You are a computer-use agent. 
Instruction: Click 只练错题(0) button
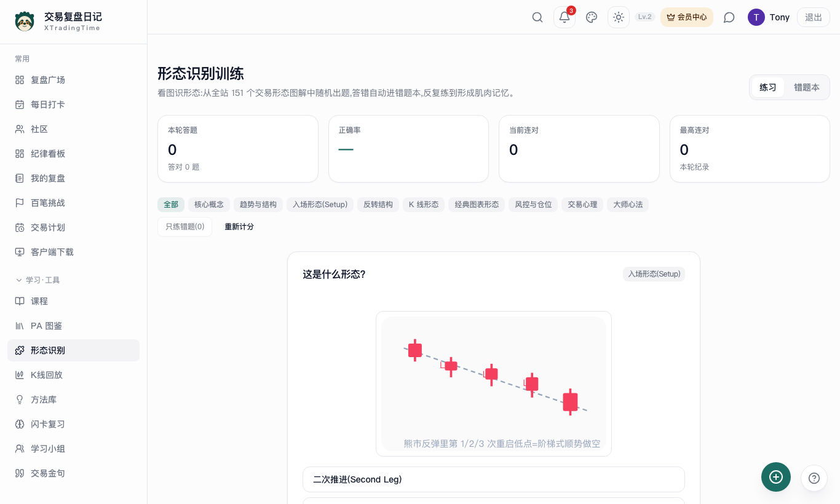185,227
